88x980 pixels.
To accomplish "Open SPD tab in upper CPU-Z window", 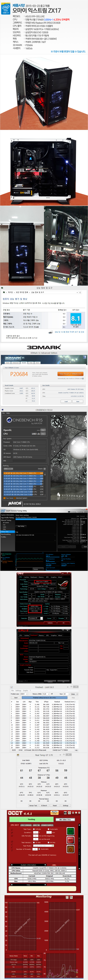I will click(47, 577).
